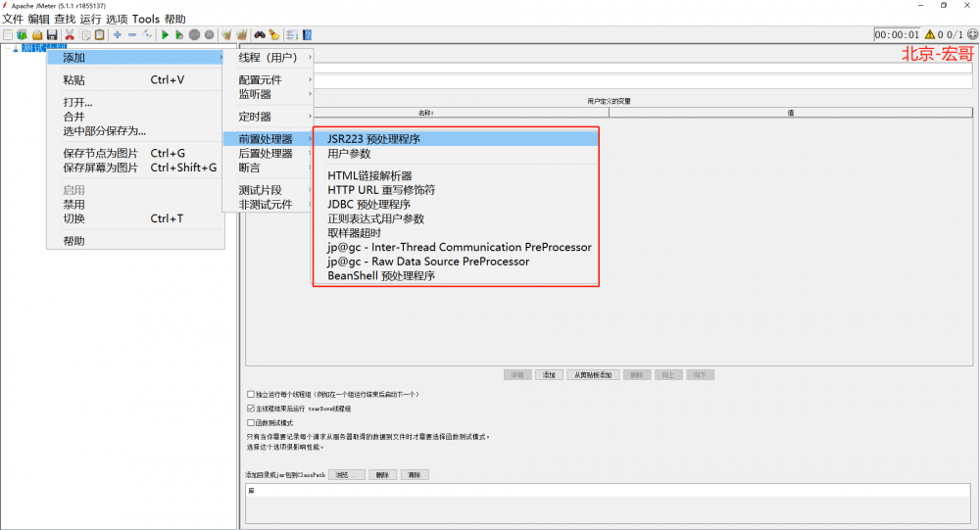
Task: Click the Clear results broom icon
Action: click(227, 35)
